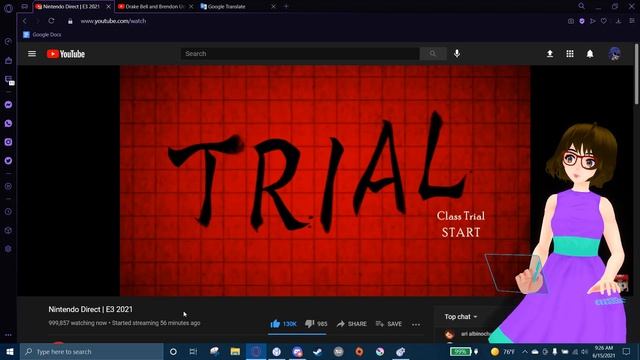The width and height of the screenshot is (640, 360).
Task: Click SAVE under the video
Action: (x=389, y=324)
